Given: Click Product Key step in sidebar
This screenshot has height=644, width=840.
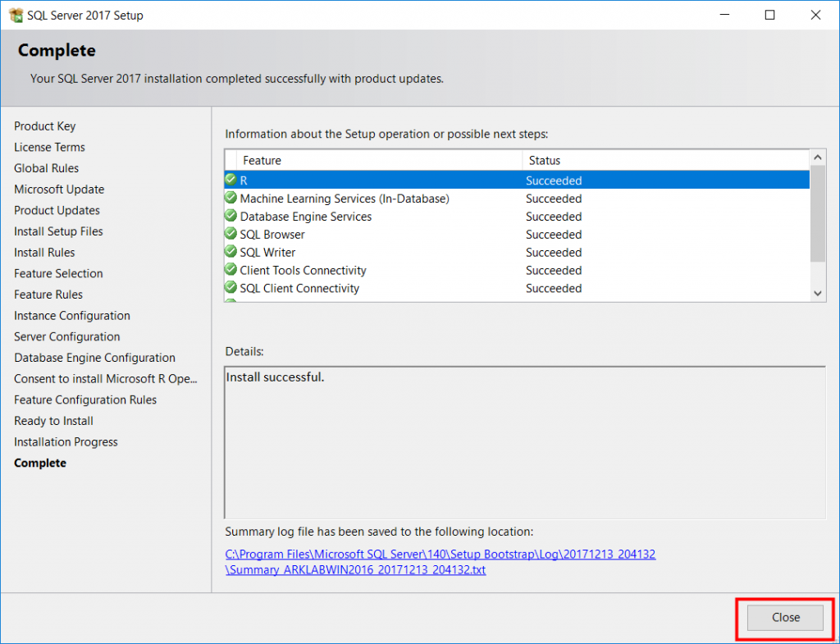Looking at the screenshot, I should (44, 126).
